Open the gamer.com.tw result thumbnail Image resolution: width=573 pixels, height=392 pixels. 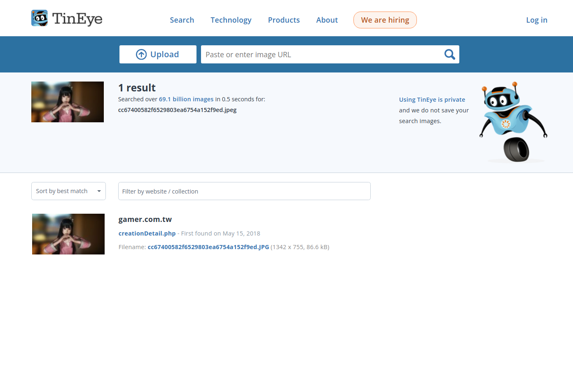[68, 234]
